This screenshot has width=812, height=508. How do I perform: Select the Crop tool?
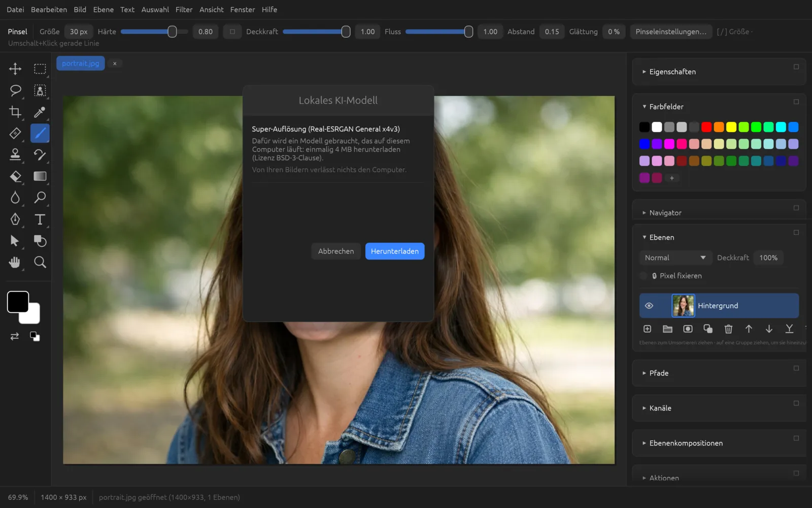coord(15,112)
